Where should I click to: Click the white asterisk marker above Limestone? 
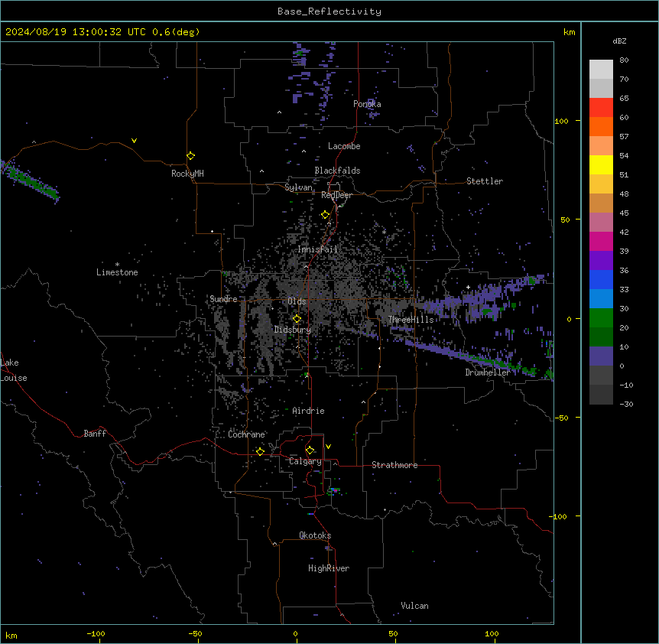(117, 265)
